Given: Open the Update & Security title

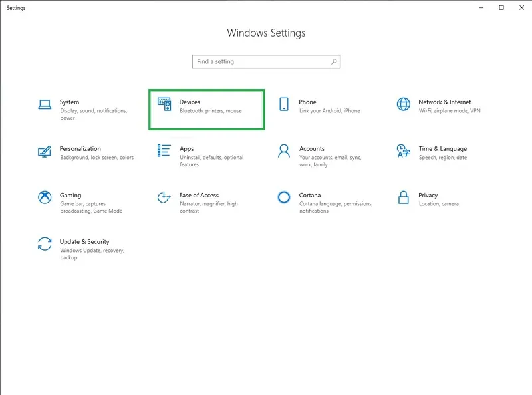Looking at the screenshot, I should [84, 241].
